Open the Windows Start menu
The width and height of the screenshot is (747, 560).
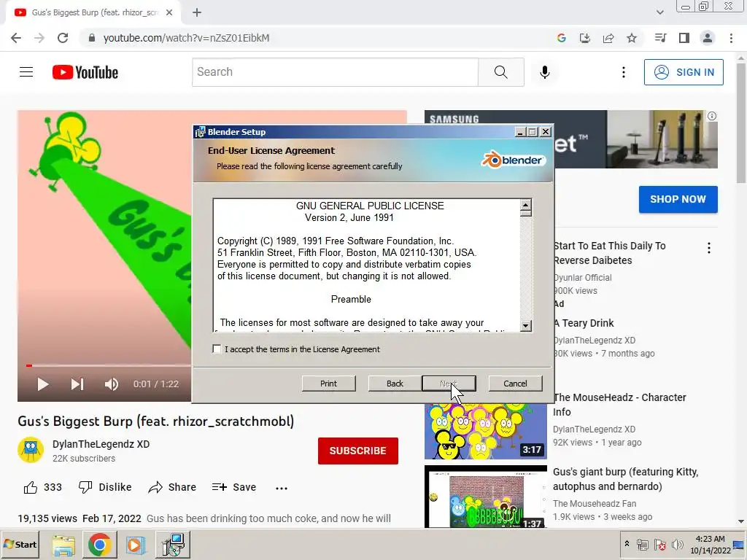[20, 544]
